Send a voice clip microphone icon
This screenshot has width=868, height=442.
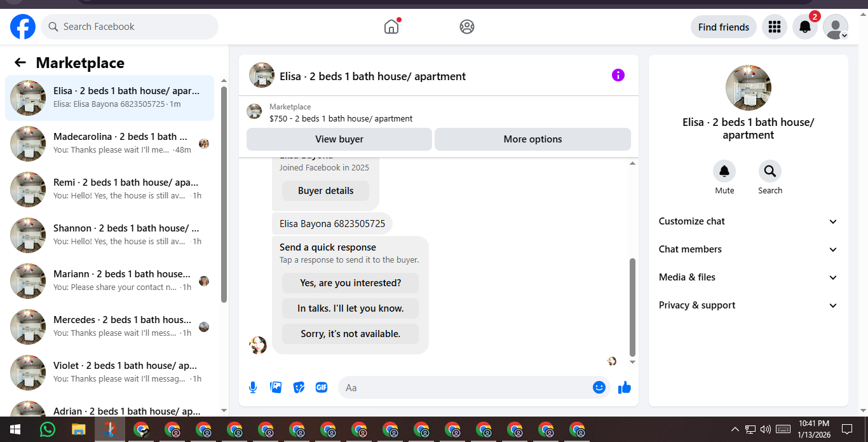(253, 387)
